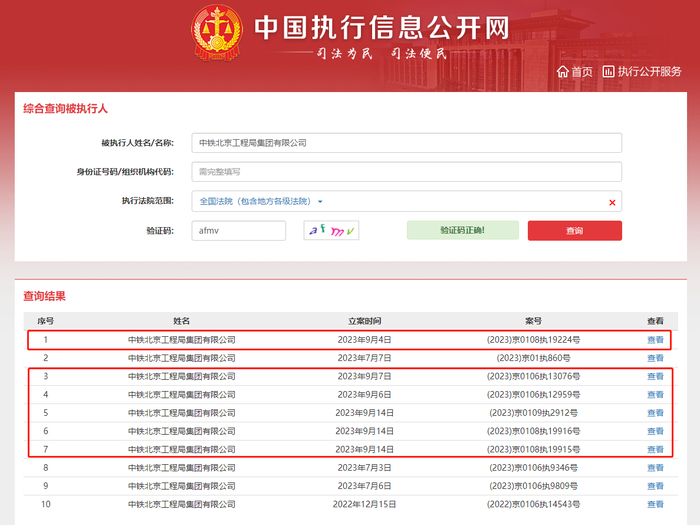Select case number (2023)京0108执19224号
The image size is (700, 525).
click(533, 340)
